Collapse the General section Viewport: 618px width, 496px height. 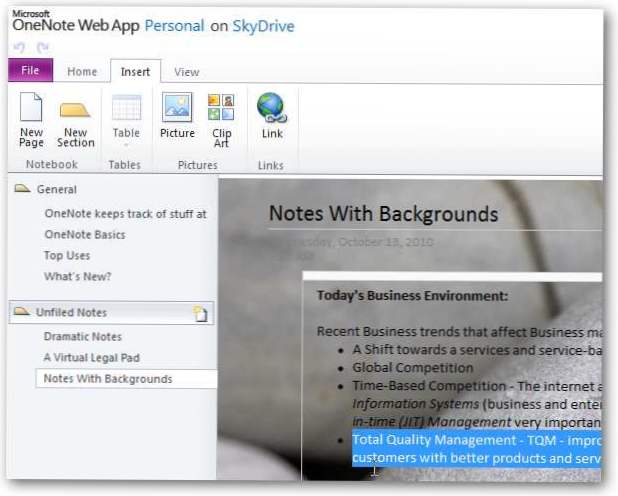[22, 189]
